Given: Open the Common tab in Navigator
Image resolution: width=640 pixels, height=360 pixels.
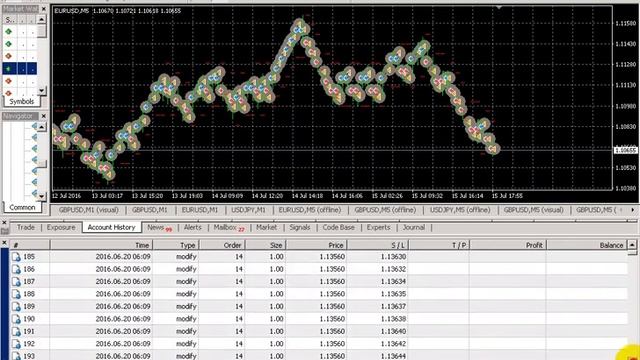Looking at the screenshot, I should [22, 207].
